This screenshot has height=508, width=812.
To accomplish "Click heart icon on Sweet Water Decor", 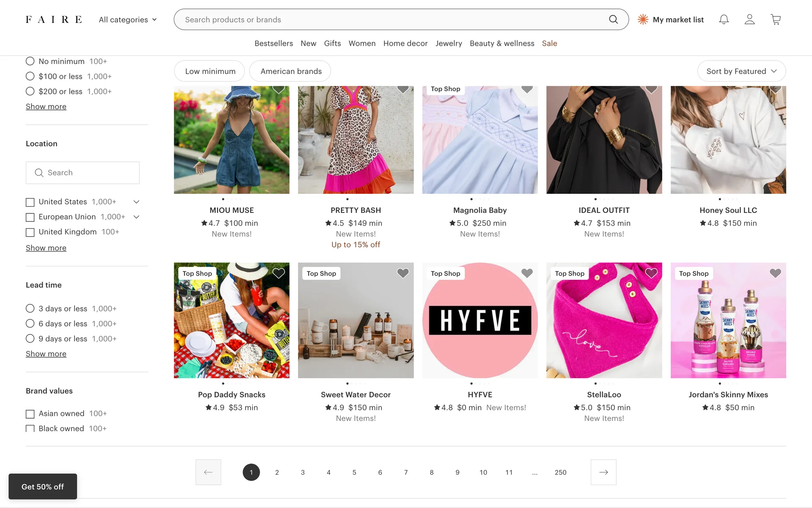I will point(403,273).
